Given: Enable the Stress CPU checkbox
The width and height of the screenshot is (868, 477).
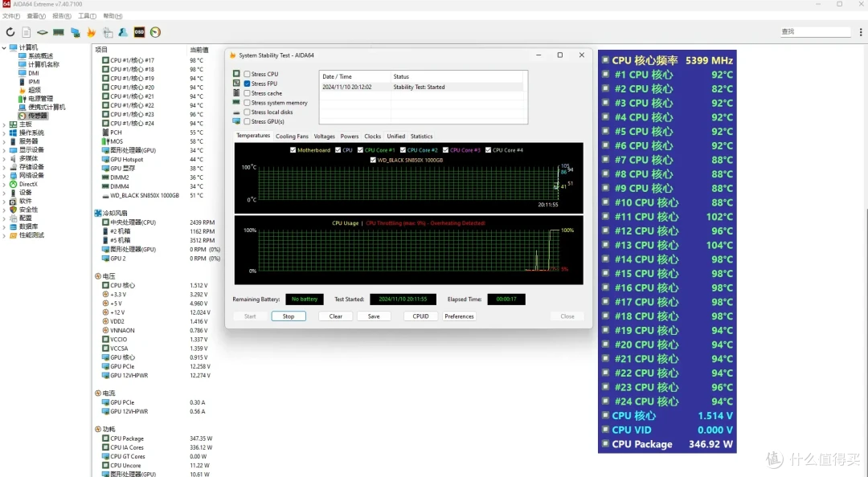Looking at the screenshot, I should [247, 74].
